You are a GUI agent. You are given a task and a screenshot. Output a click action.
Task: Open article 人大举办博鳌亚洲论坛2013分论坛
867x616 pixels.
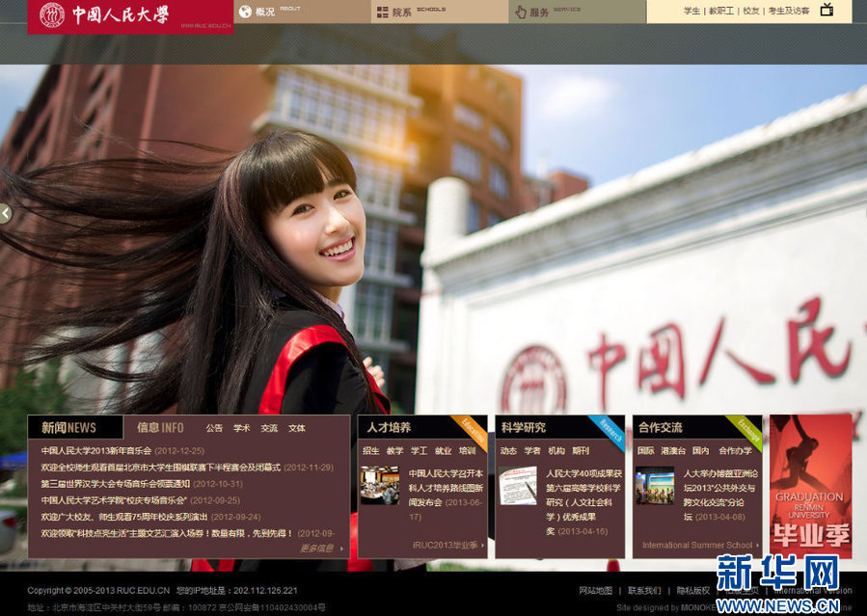720,495
